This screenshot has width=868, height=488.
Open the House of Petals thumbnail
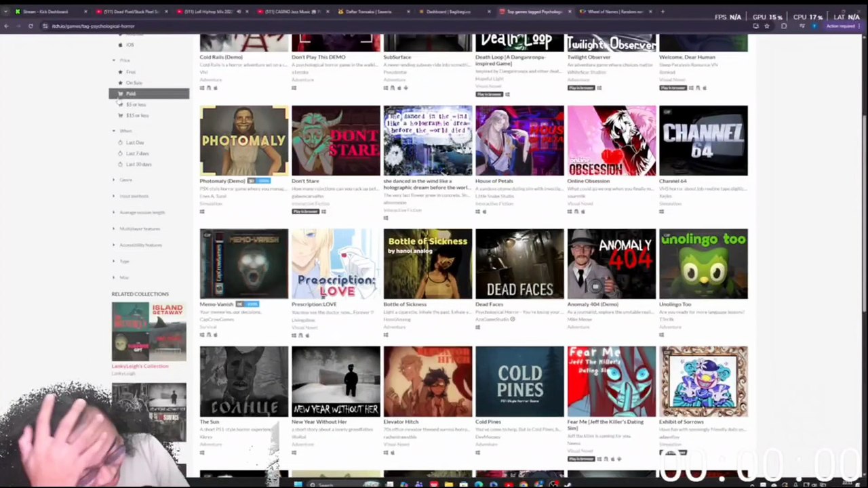[x=519, y=140]
